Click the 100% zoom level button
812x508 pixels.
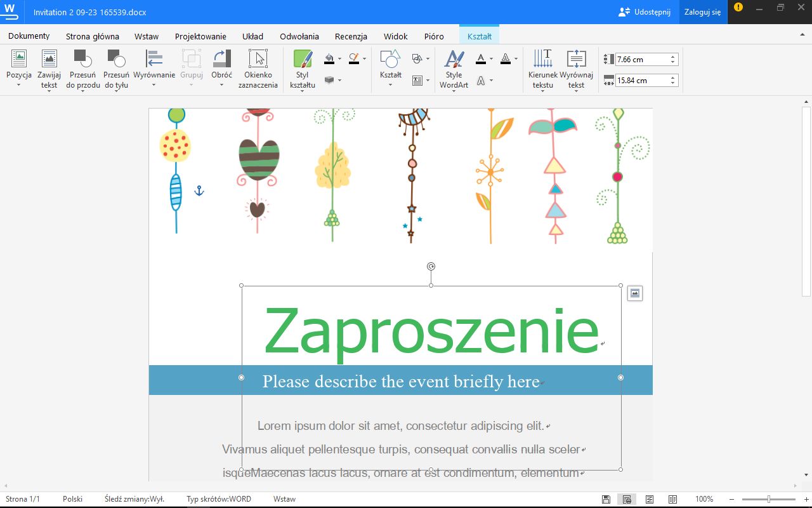pos(704,499)
